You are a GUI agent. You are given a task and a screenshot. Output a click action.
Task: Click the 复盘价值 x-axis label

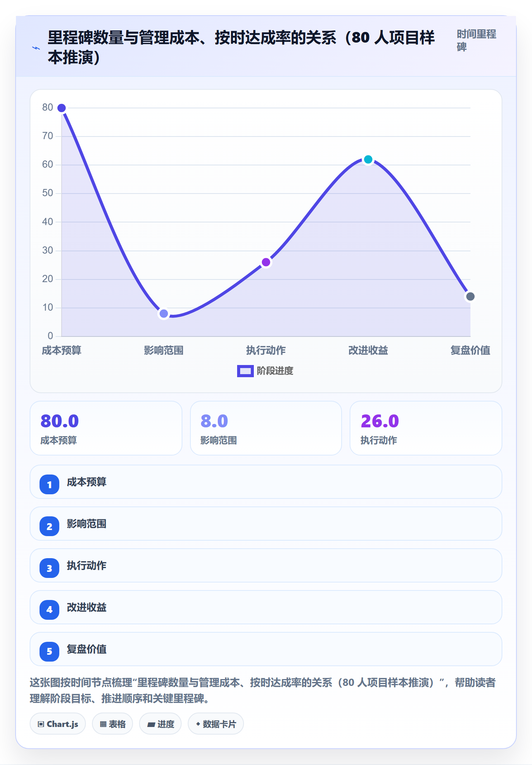(x=470, y=350)
